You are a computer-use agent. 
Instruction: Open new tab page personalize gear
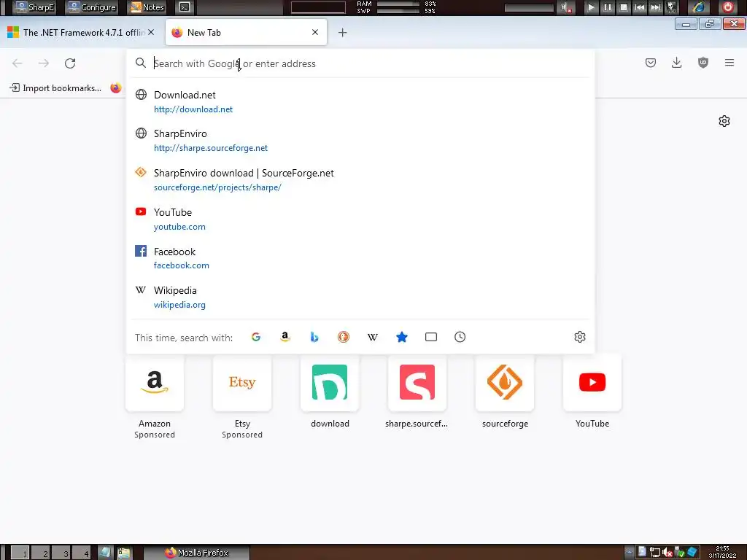coord(724,121)
